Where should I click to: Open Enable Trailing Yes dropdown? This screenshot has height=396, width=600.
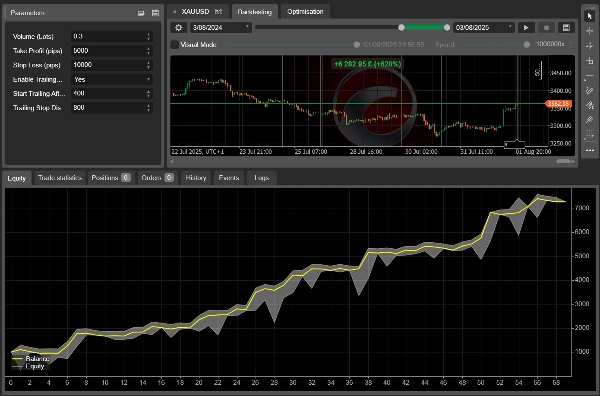pyautogui.click(x=112, y=80)
